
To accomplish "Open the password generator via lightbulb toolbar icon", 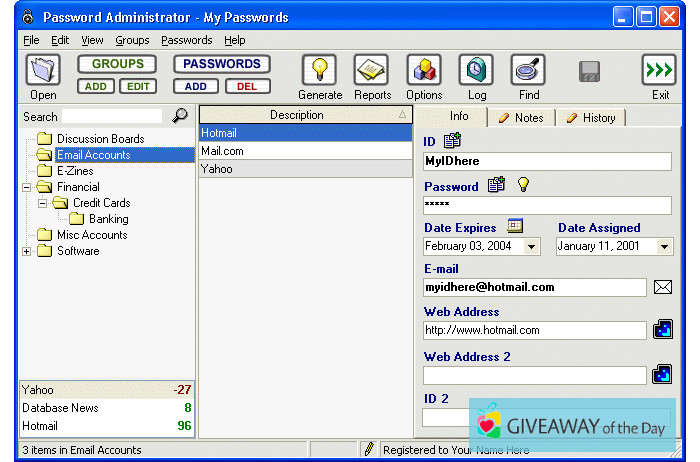I will [x=319, y=71].
